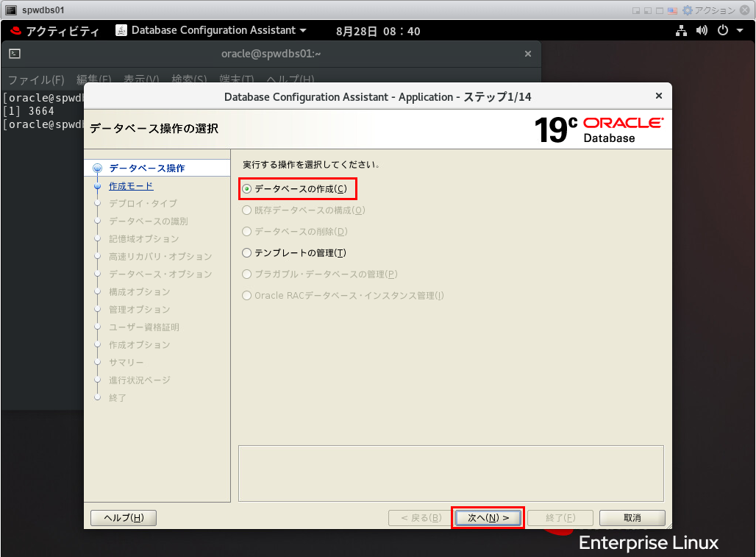Close the oracle@spwdbs01 terminal window
The height and width of the screenshot is (557, 756).
[x=528, y=54]
